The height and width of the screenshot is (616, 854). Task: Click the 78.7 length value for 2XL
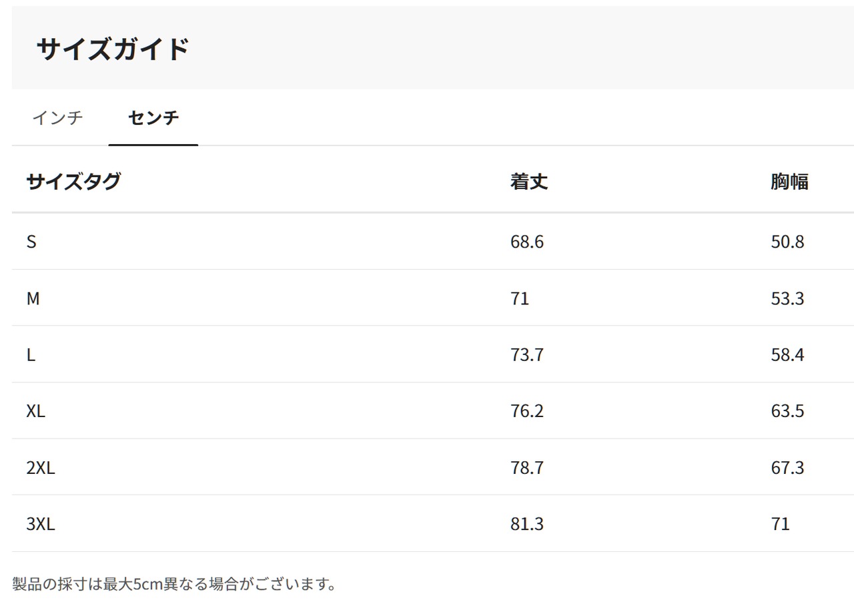[x=527, y=468]
